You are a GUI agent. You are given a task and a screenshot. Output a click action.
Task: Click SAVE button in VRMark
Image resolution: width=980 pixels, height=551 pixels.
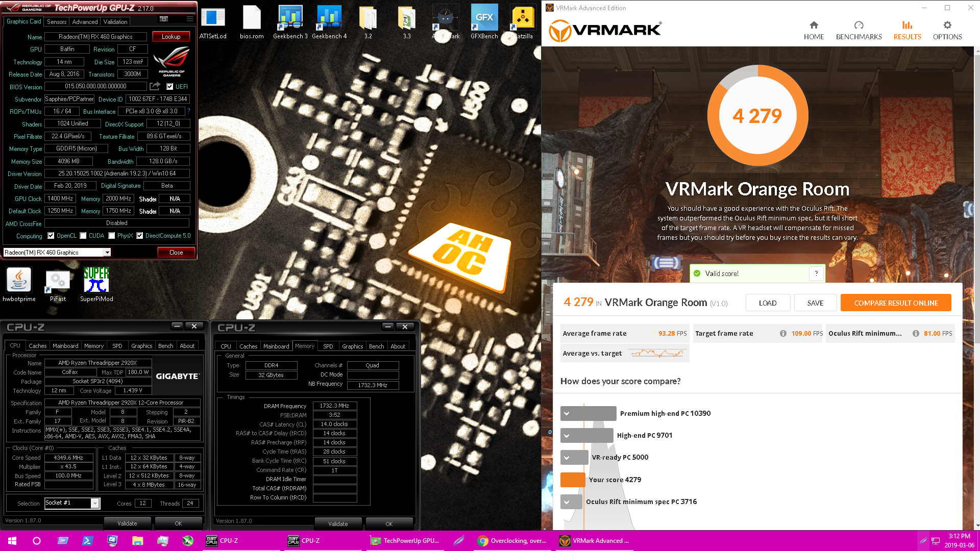(x=815, y=303)
